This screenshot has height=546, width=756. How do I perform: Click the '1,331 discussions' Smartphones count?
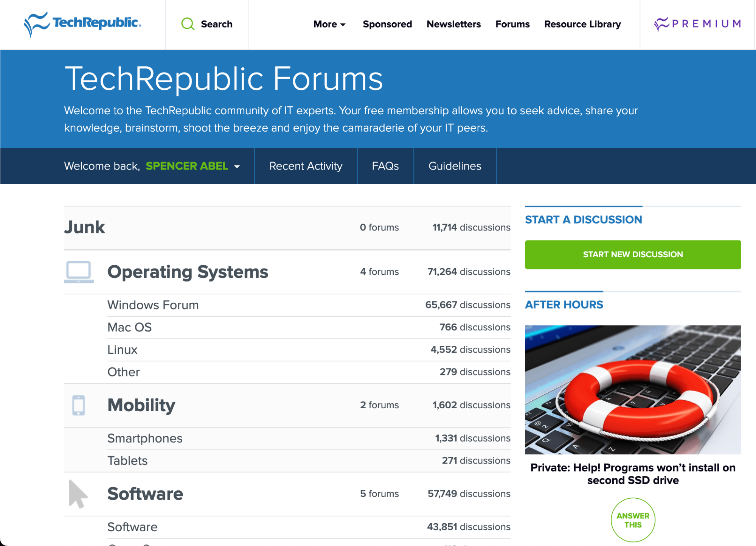click(x=473, y=438)
